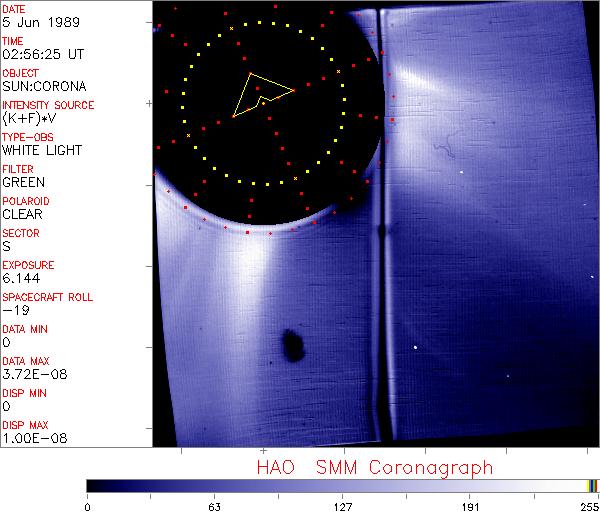Click the 'DISP MAX' label
This screenshot has height=512, width=600.
(x=25, y=426)
